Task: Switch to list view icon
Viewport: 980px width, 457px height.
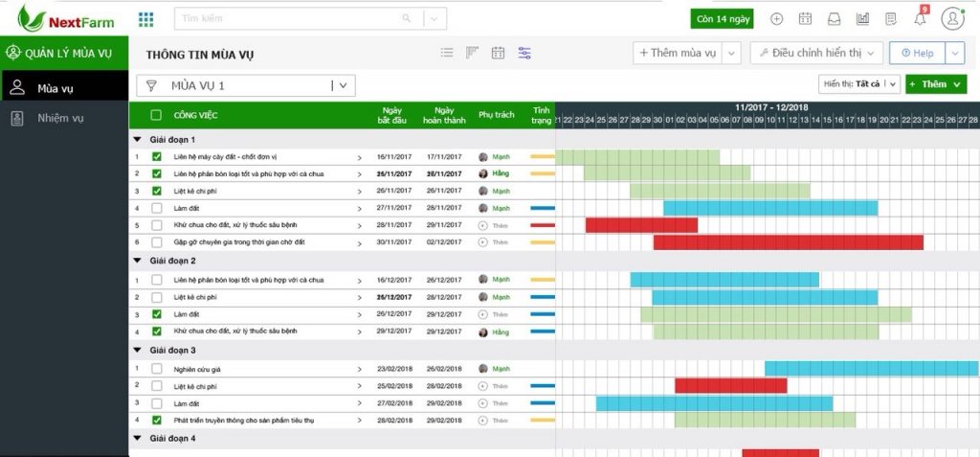Action: [447, 54]
